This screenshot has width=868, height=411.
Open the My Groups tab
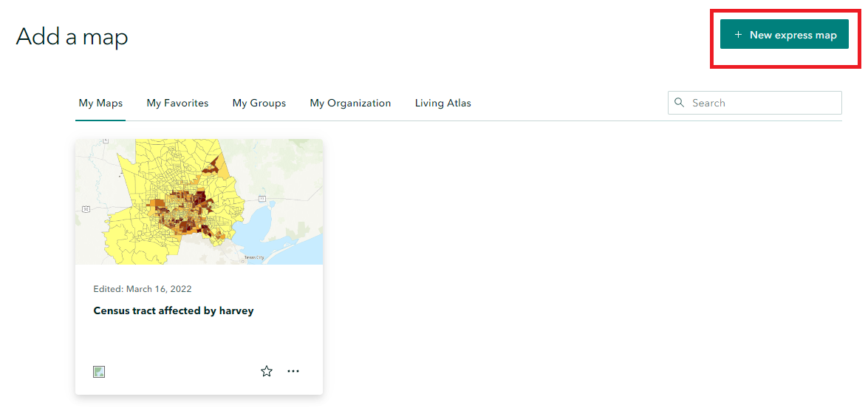pos(259,103)
